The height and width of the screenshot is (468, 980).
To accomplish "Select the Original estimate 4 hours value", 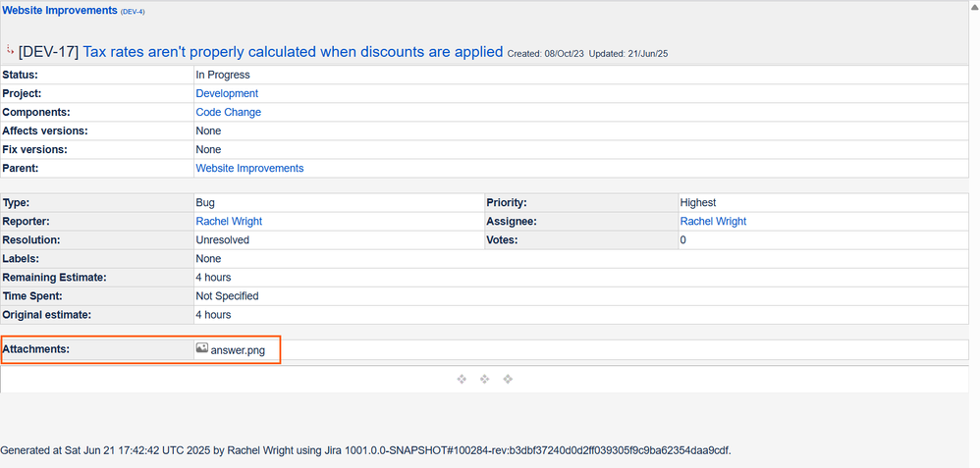I will [x=213, y=315].
